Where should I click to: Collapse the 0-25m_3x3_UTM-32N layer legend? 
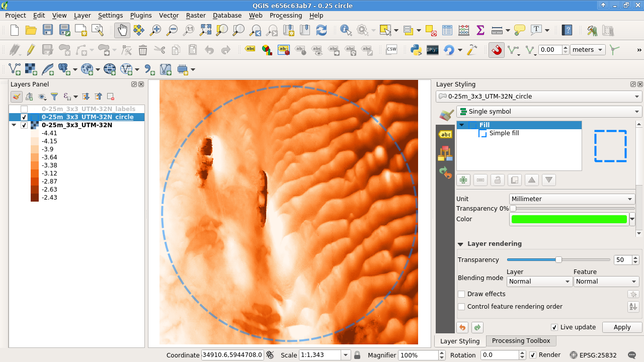tap(14, 125)
